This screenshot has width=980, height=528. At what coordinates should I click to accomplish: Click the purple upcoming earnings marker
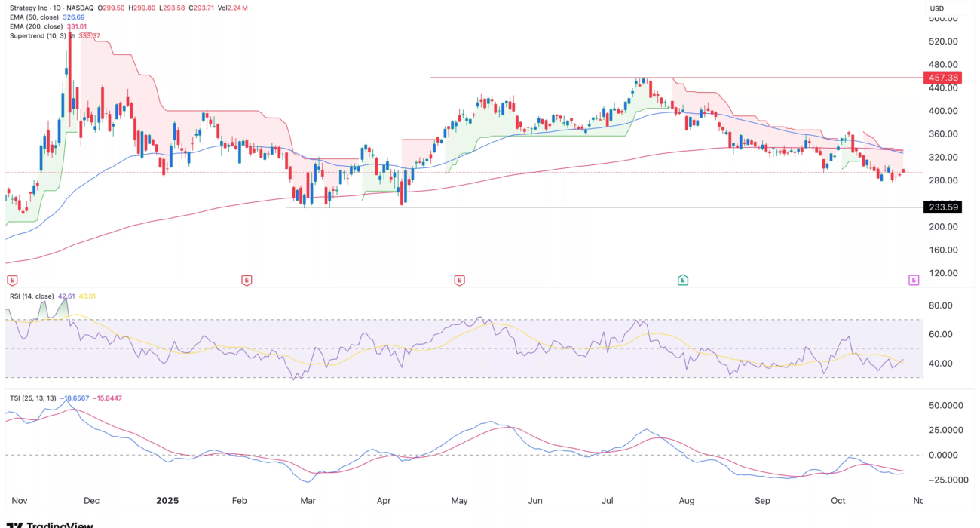[x=914, y=280]
